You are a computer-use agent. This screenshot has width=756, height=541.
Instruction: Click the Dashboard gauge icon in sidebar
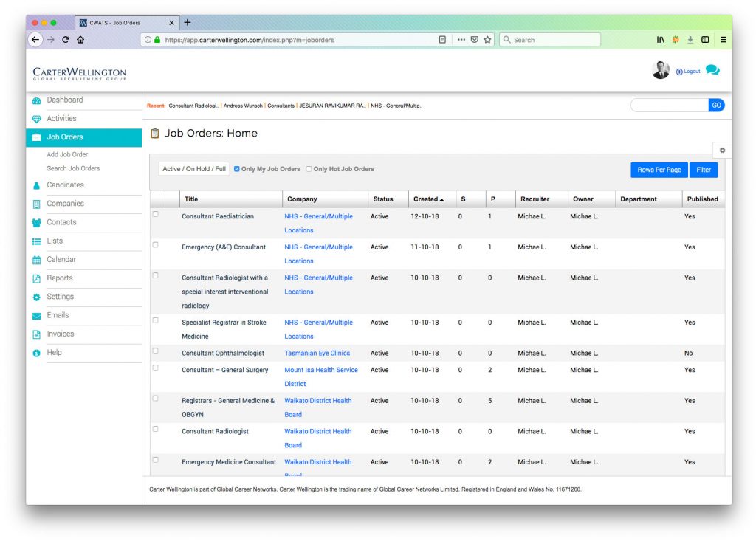point(37,100)
